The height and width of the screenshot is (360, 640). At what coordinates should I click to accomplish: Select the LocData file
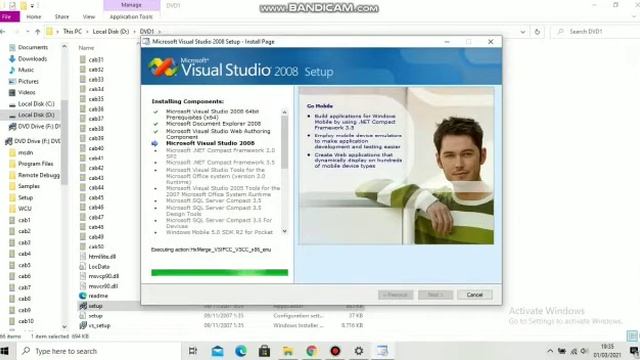point(99,267)
